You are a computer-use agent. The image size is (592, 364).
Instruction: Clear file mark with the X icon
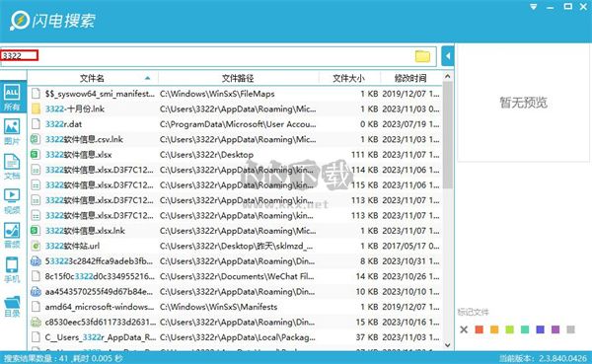click(464, 329)
